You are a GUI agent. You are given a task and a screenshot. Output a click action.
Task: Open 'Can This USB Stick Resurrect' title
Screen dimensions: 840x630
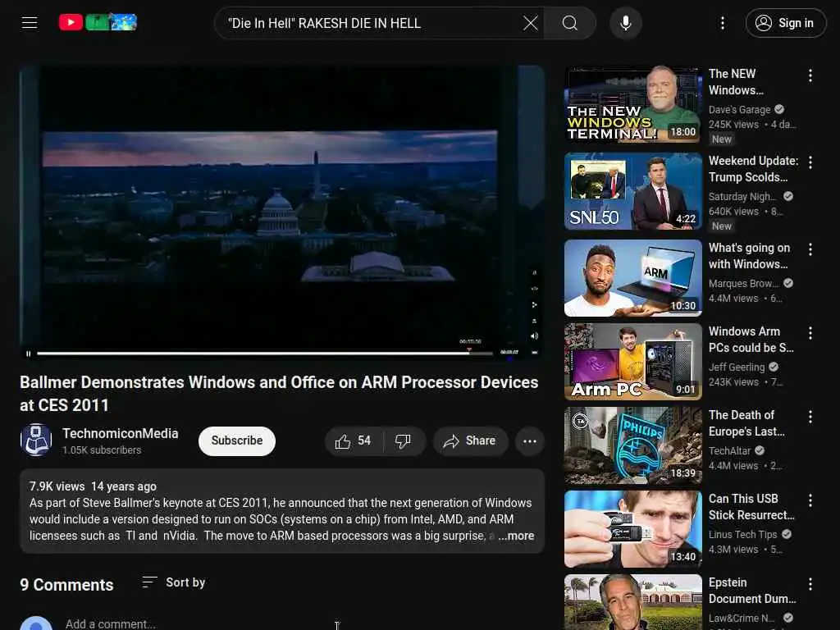click(751, 506)
